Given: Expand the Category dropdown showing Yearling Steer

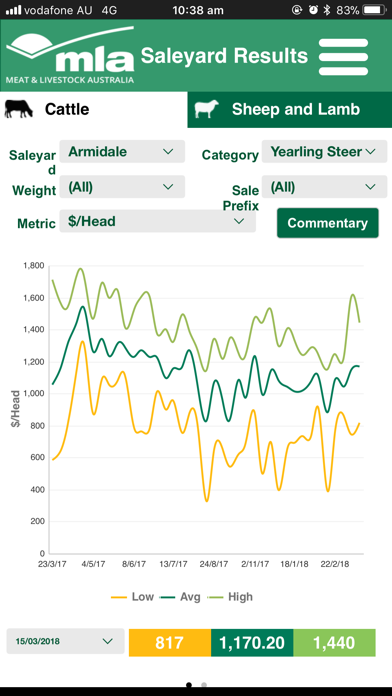Looking at the screenshot, I should [x=325, y=151].
